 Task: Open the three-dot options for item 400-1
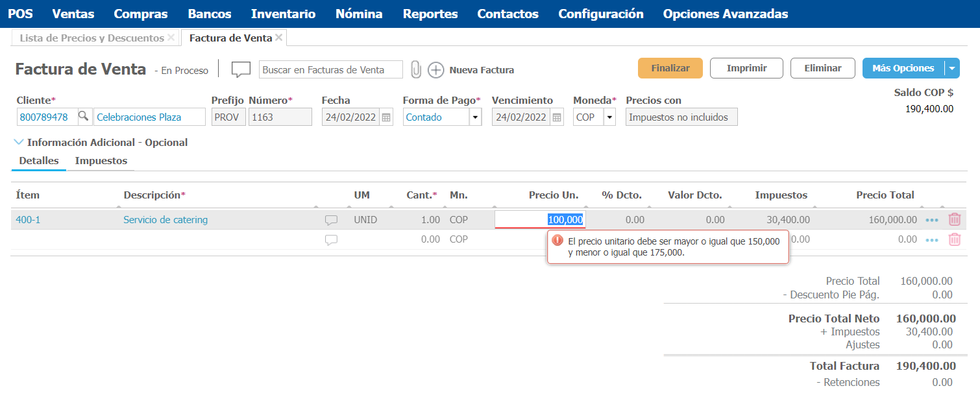tap(932, 220)
